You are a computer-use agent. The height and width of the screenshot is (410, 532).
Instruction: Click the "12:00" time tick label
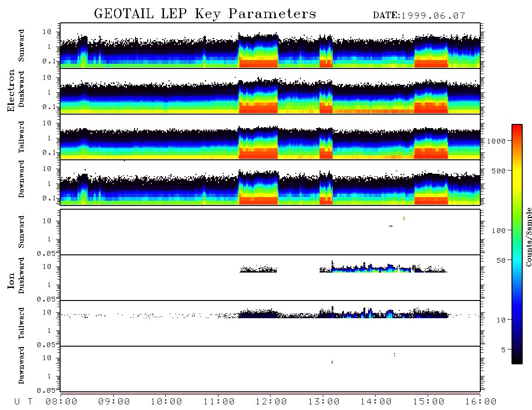pyautogui.click(x=271, y=402)
